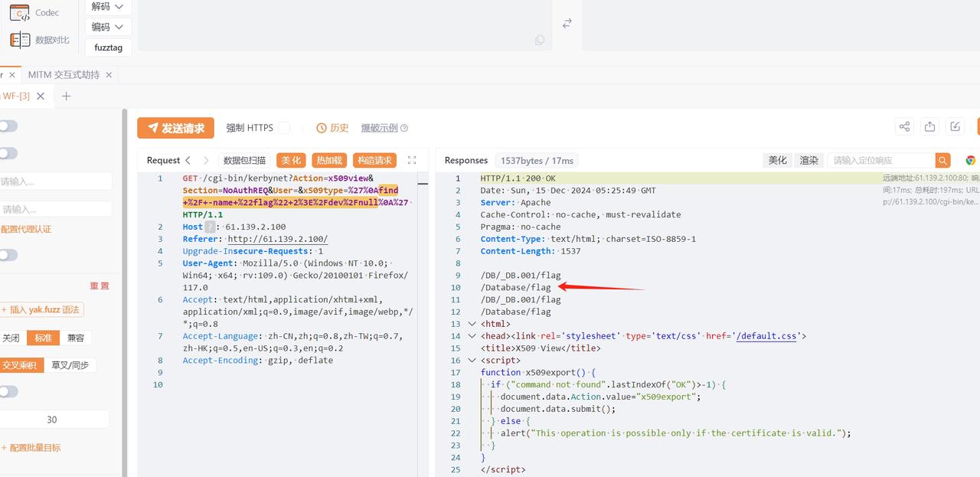Click the field showing 30
The image size is (980, 477).
click(54, 420)
